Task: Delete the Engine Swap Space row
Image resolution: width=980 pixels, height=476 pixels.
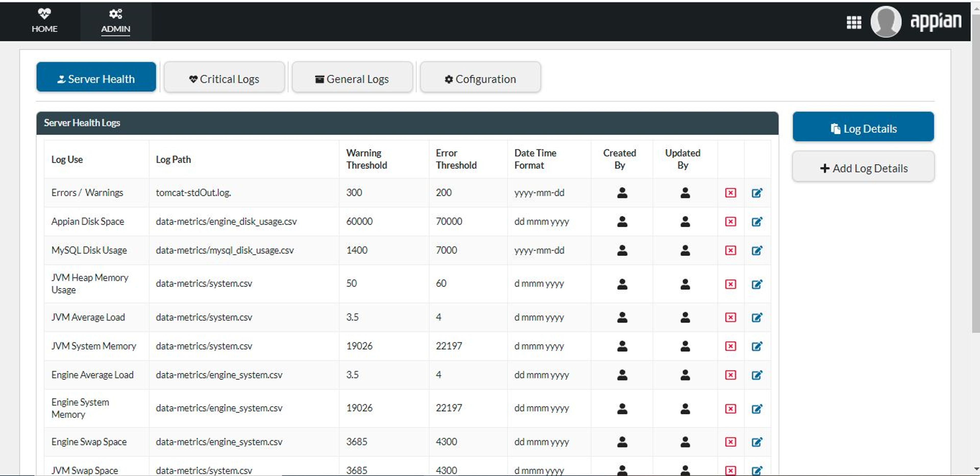Action: pos(730,442)
